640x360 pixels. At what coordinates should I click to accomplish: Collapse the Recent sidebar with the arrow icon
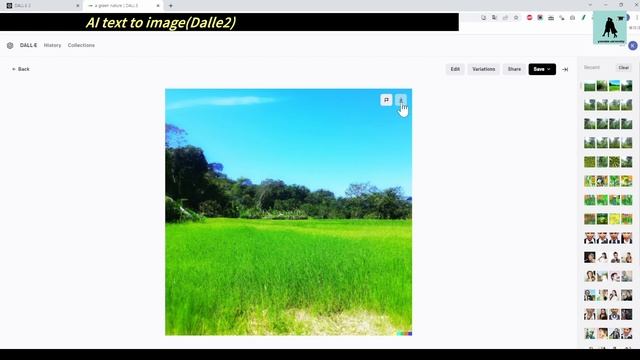(x=565, y=69)
